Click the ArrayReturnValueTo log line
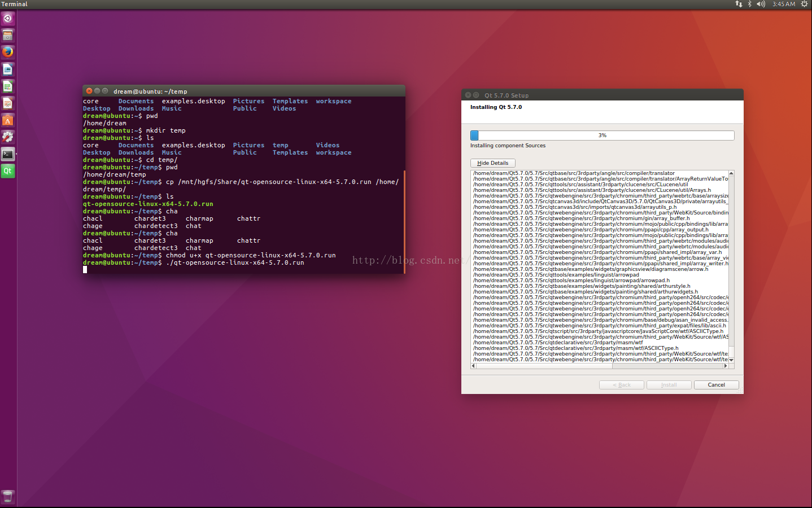812x508 pixels. click(601, 179)
